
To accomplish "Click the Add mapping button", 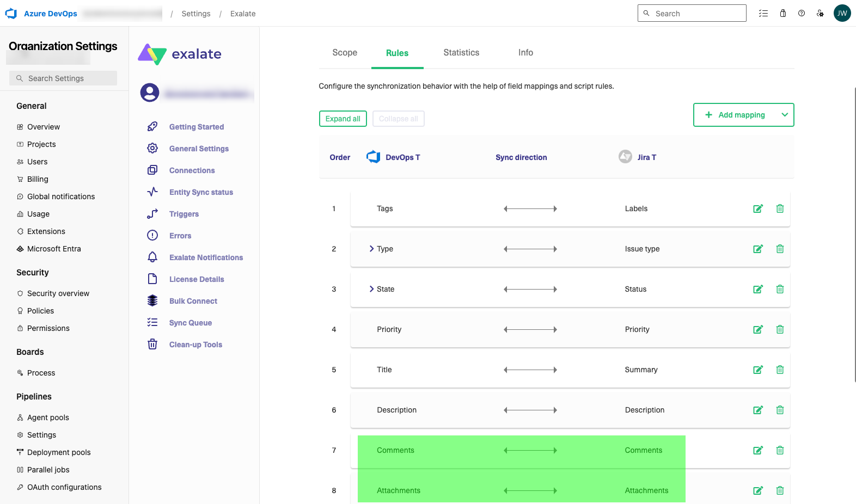I will point(743,115).
